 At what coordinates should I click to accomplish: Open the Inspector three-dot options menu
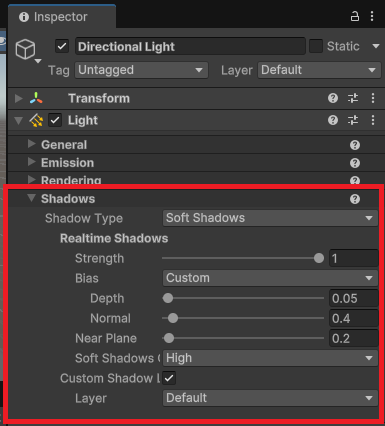pos(372,16)
